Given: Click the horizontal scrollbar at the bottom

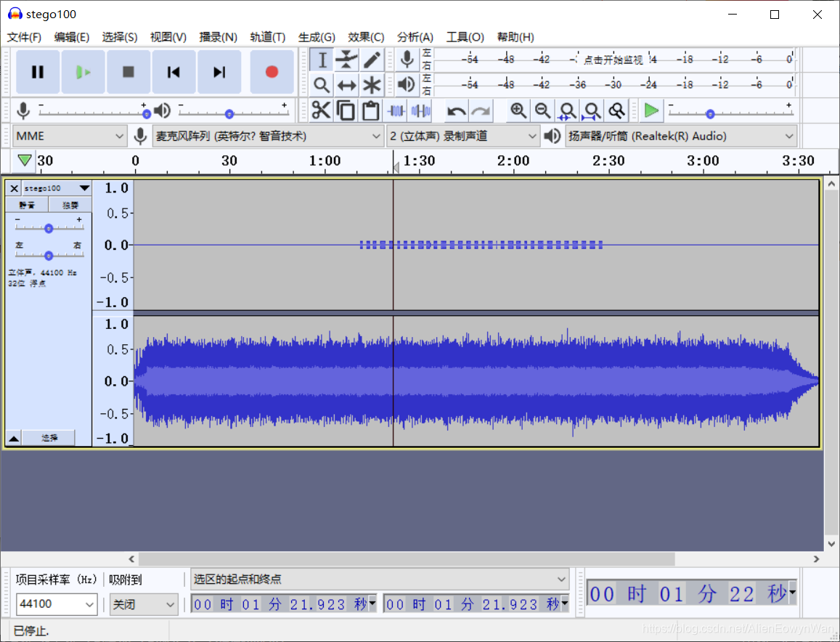Looking at the screenshot, I should coord(407,559).
